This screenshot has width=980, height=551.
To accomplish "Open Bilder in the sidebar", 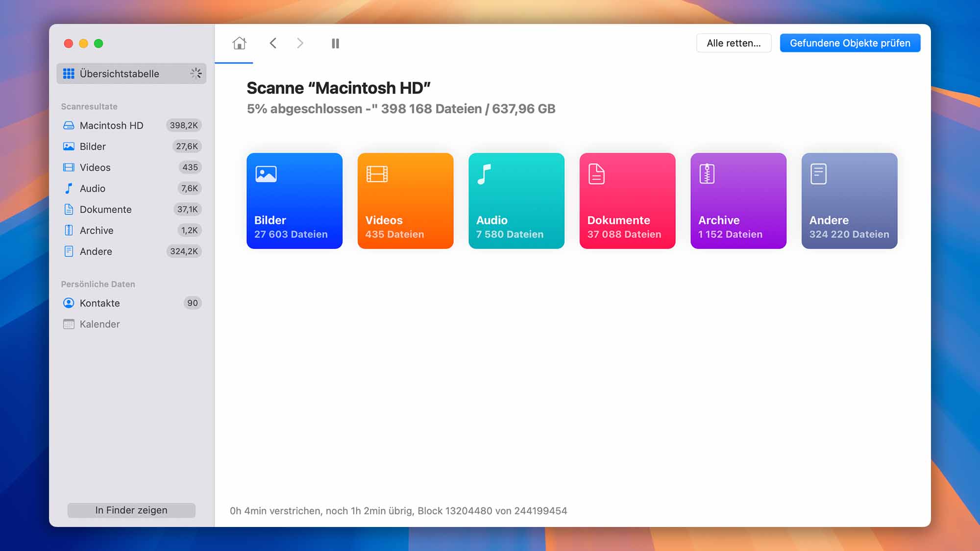I will pyautogui.click(x=131, y=146).
